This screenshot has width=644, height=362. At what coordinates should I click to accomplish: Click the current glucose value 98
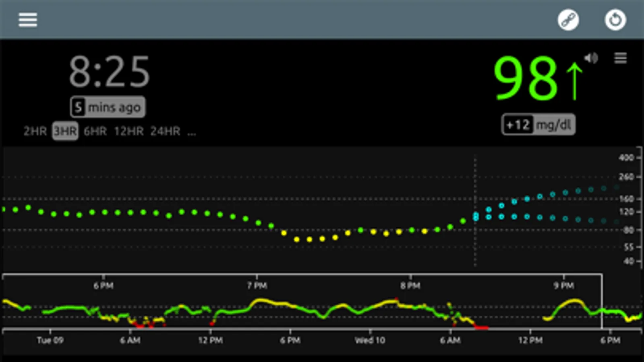[526, 78]
